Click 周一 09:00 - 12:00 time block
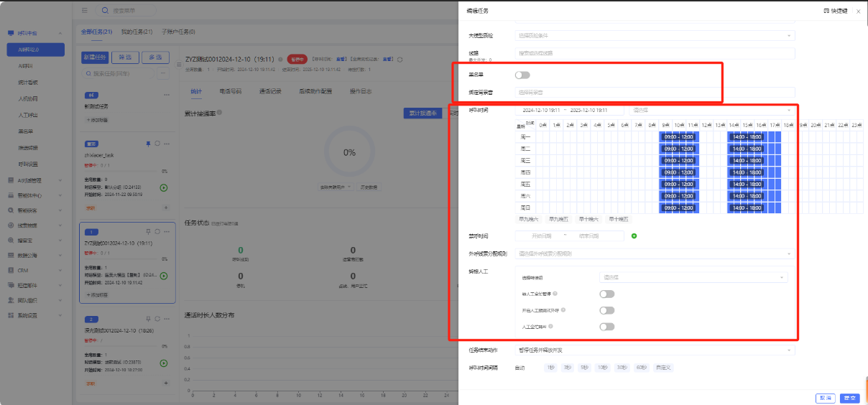 tap(678, 136)
